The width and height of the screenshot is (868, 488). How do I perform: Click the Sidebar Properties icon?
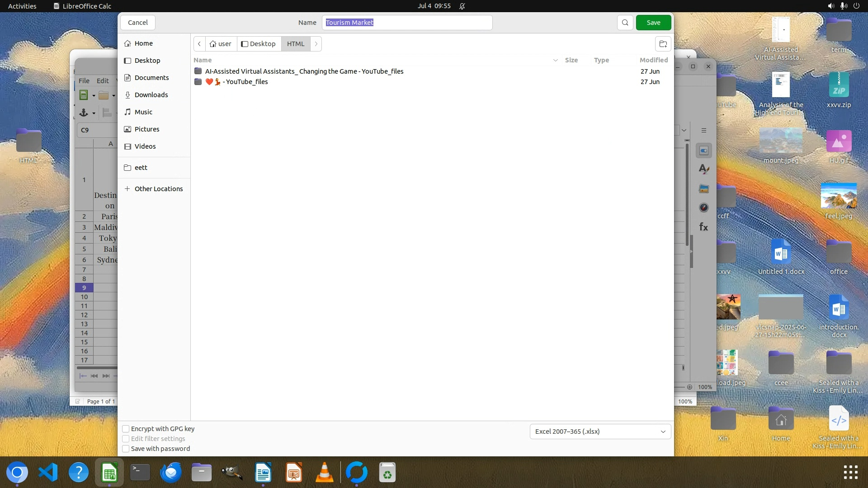[704, 150]
